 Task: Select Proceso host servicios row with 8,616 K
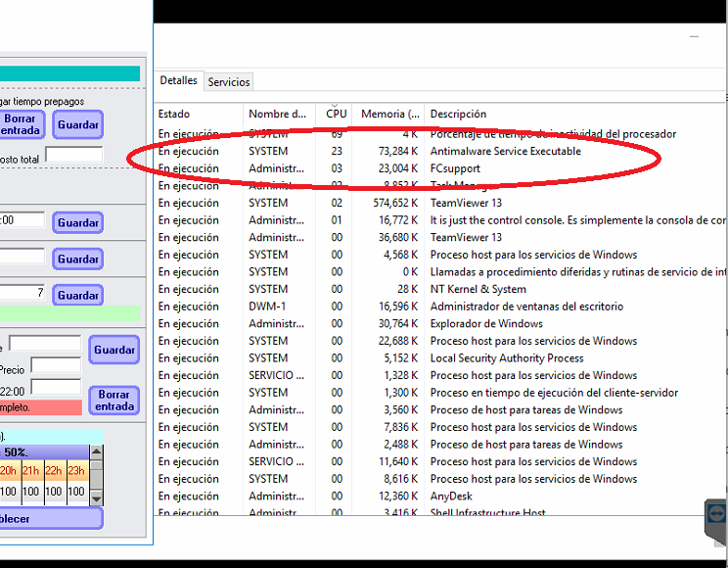pos(440,479)
